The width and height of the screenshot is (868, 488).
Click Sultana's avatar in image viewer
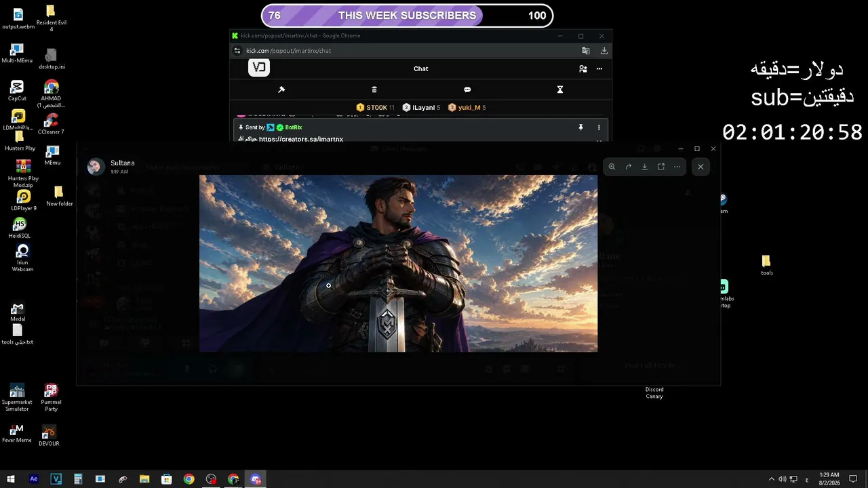96,167
